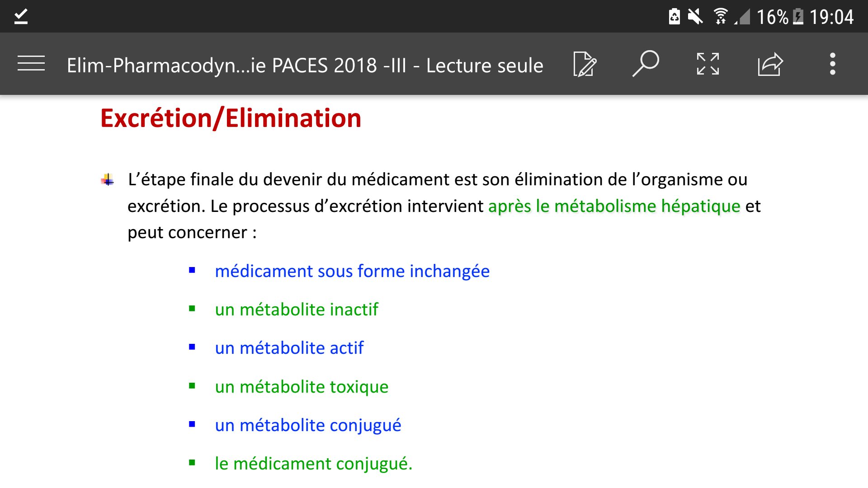Select the 'un métabolite conjugué' line

(308, 425)
